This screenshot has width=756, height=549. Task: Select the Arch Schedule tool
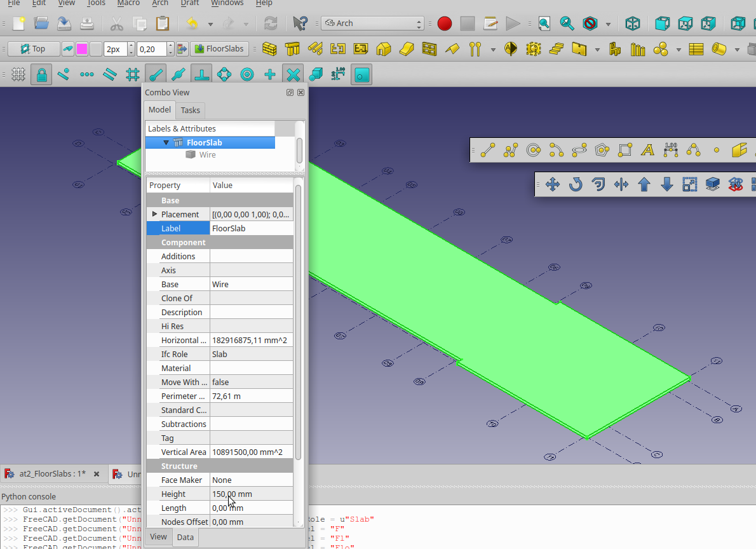pyautogui.click(x=696, y=49)
